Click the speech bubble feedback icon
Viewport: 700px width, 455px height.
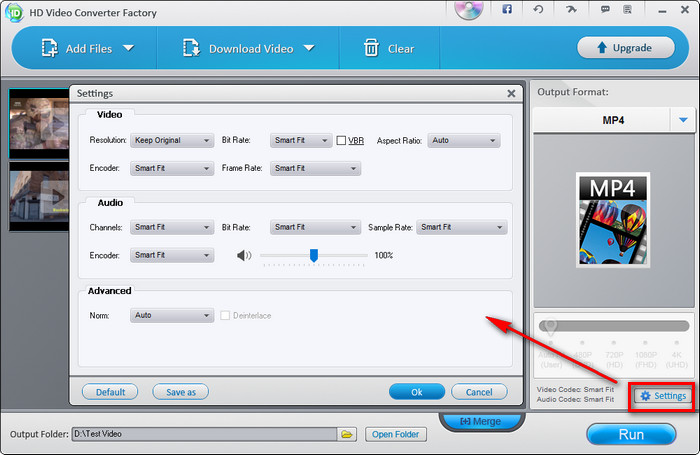pyautogui.click(x=605, y=9)
